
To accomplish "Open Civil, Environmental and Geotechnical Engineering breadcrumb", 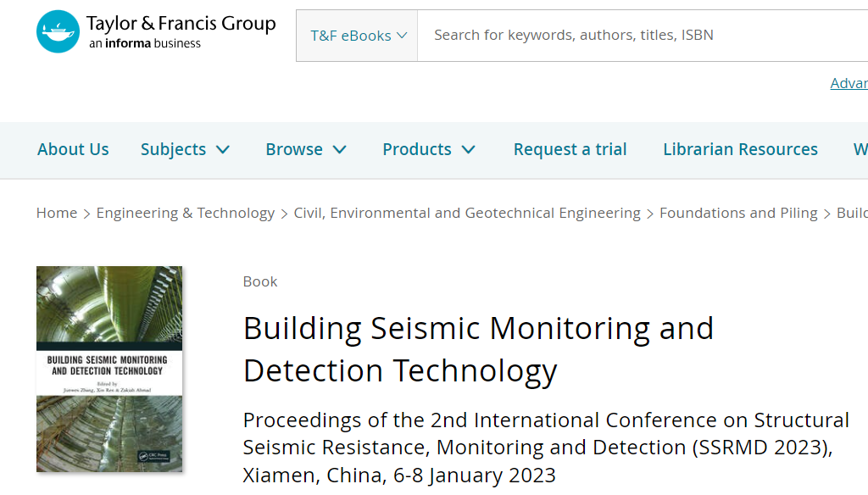I will (467, 213).
